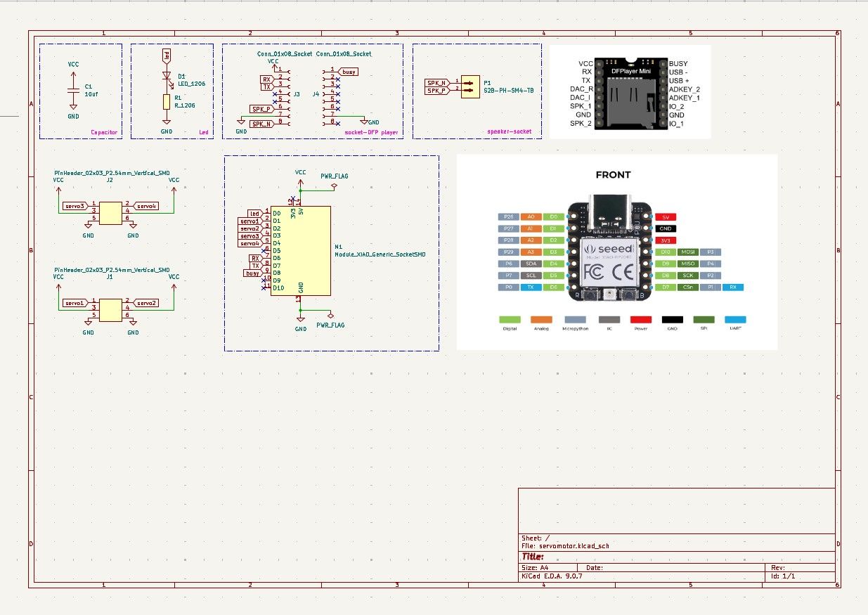
Task: Select the R1 resistor symbol
Action: (x=167, y=102)
